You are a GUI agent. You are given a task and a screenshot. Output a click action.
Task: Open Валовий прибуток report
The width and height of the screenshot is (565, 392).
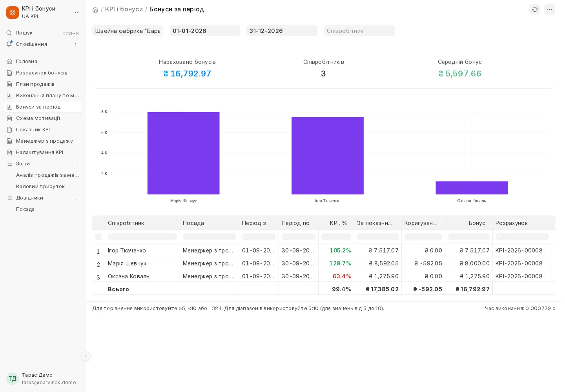[x=47, y=187]
